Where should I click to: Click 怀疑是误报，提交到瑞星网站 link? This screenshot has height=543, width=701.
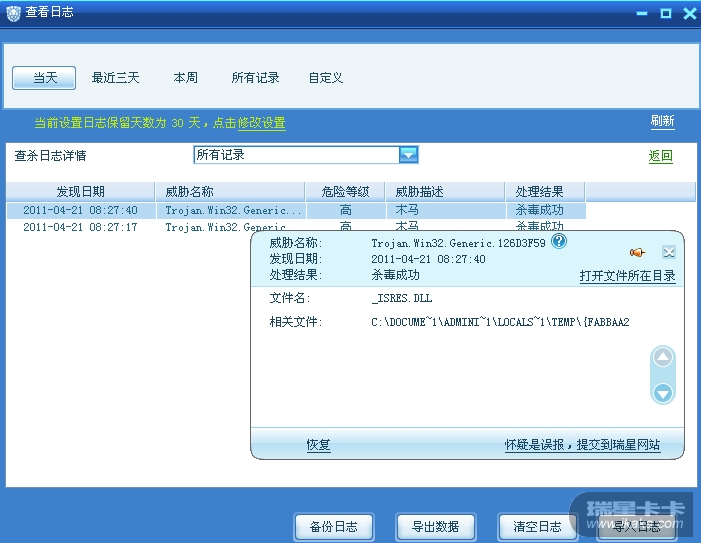pos(583,445)
